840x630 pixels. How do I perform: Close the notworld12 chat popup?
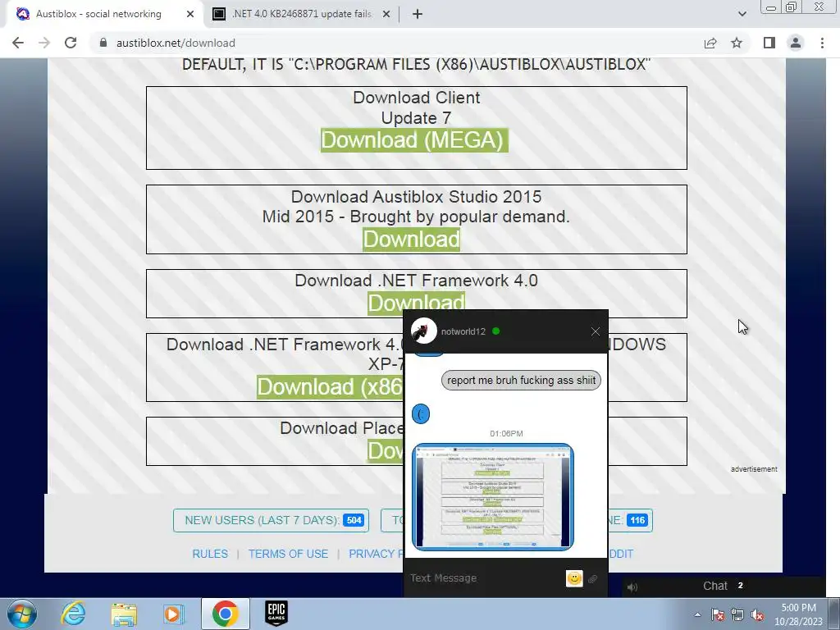pyautogui.click(x=596, y=331)
